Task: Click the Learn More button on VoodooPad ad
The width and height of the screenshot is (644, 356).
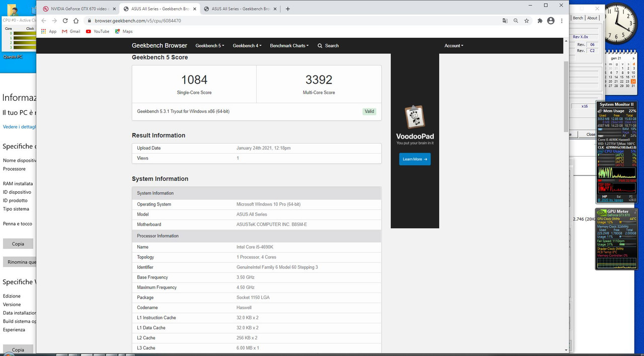Action: pos(415,159)
